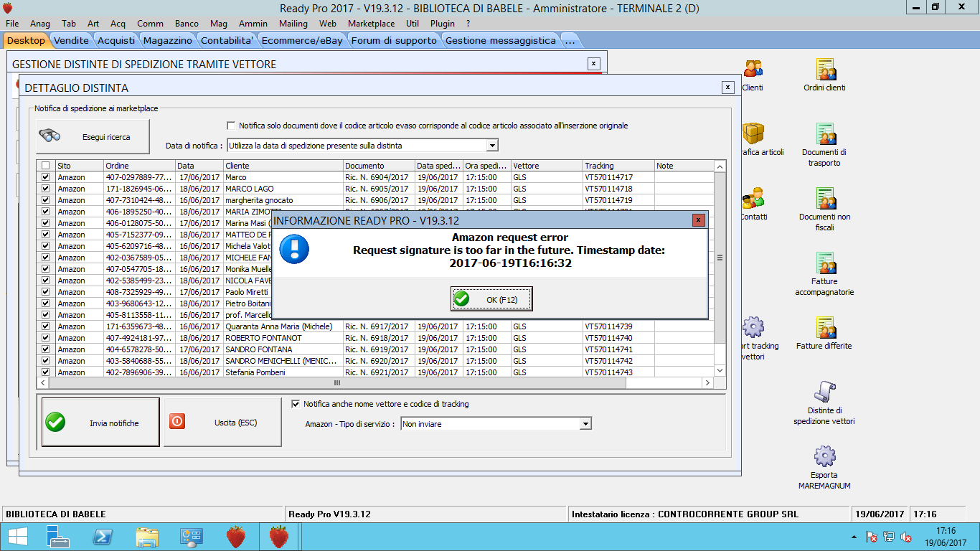Open the File menu

pyautogui.click(x=12, y=24)
